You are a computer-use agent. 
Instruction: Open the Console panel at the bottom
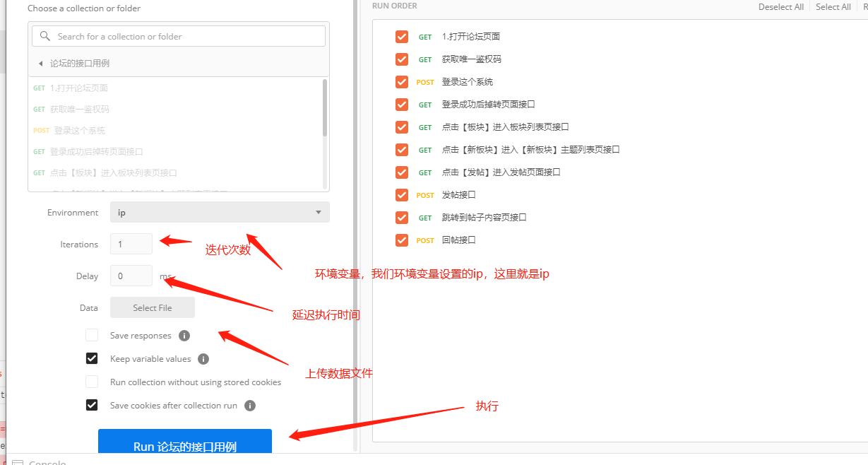point(39,461)
